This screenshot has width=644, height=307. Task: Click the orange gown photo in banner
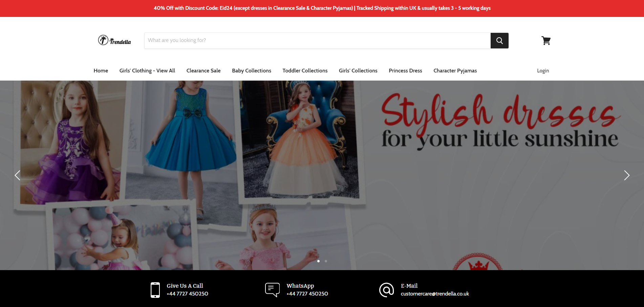coord(300,139)
